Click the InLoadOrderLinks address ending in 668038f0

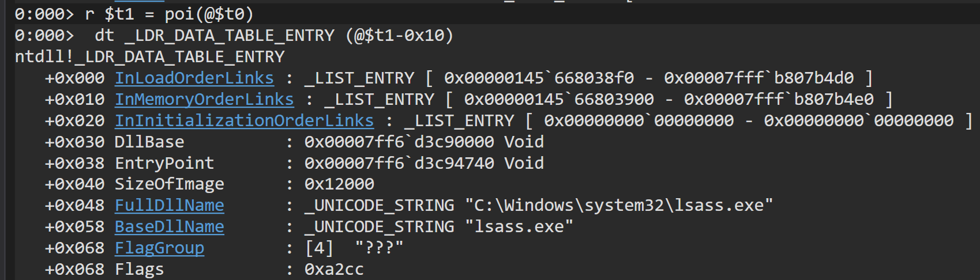(539, 78)
